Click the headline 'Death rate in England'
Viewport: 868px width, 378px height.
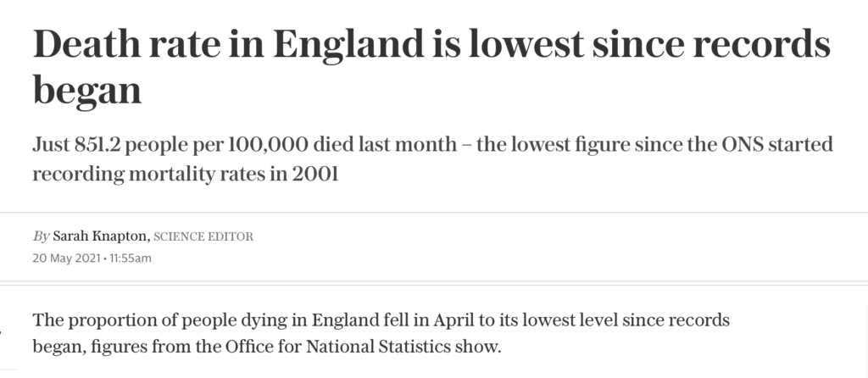point(229,44)
